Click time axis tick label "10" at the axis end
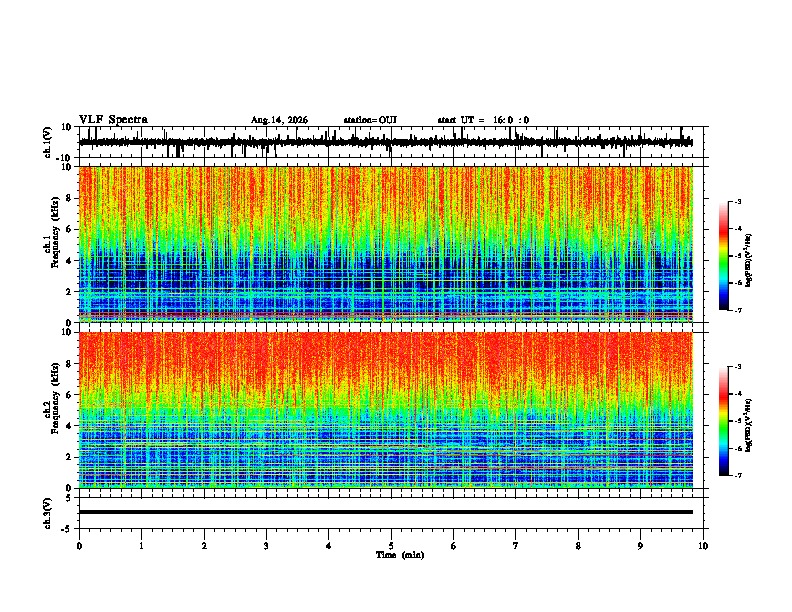The width and height of the screenshot is (792, 612). click(x=703, y=546)
